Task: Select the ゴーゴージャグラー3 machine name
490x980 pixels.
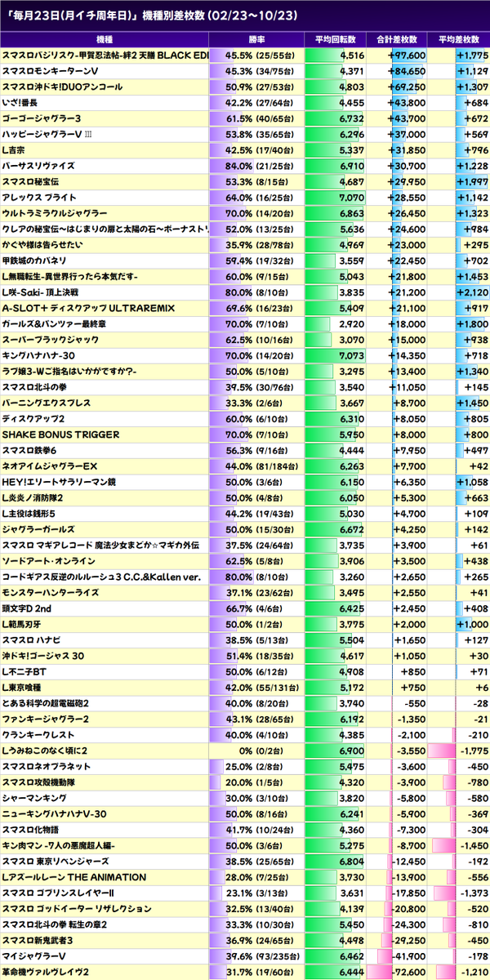Action: 41,118
